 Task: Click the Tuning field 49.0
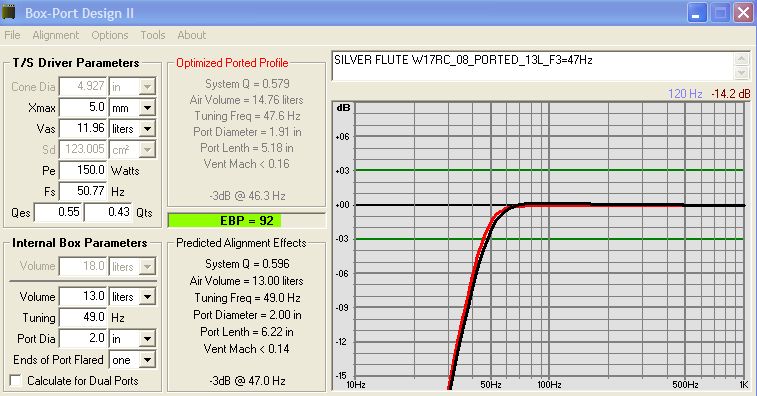click(x=83, y=317)
